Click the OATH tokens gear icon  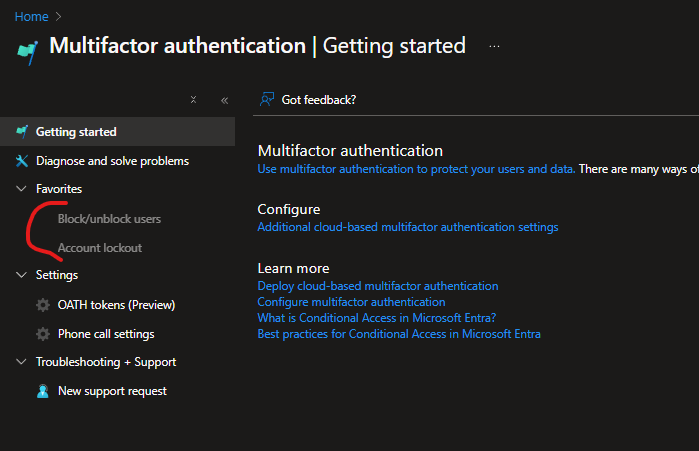43,305
